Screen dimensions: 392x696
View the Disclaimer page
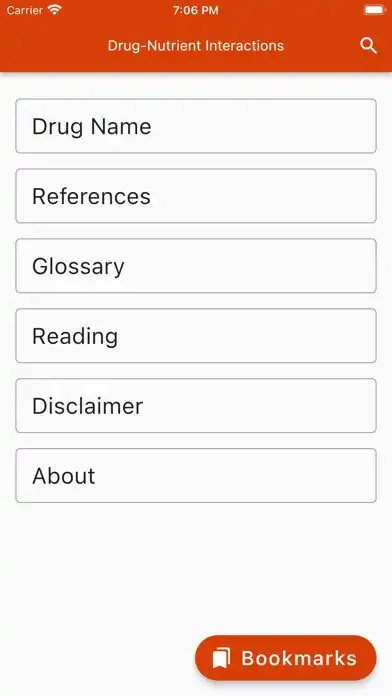[x=196, y=406]
